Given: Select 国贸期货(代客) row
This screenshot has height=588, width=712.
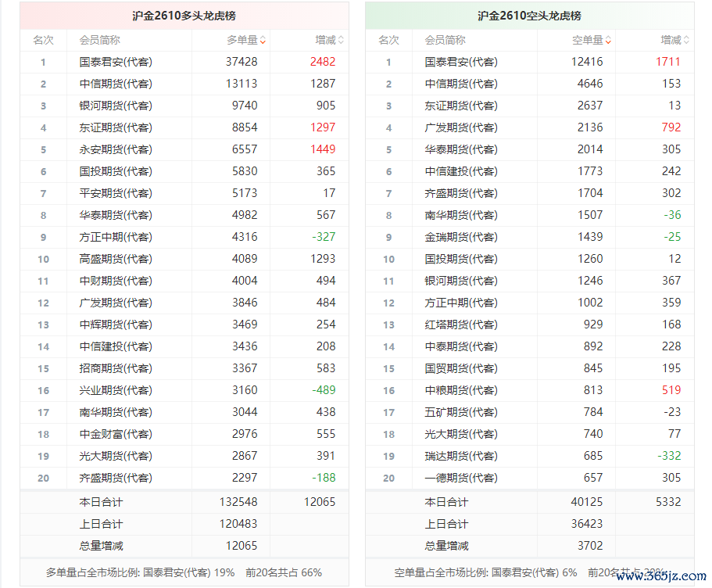Looking at the screenshot, I should (530, 368).
